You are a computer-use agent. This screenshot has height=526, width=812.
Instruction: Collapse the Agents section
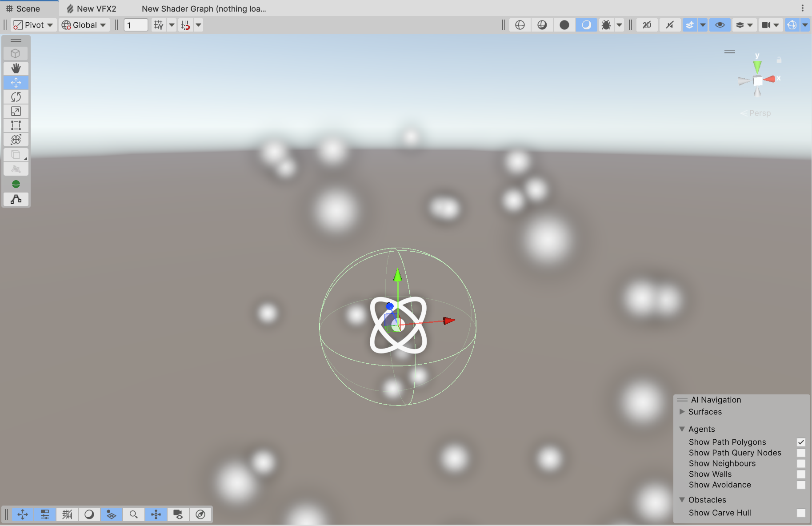coord(682,429)
